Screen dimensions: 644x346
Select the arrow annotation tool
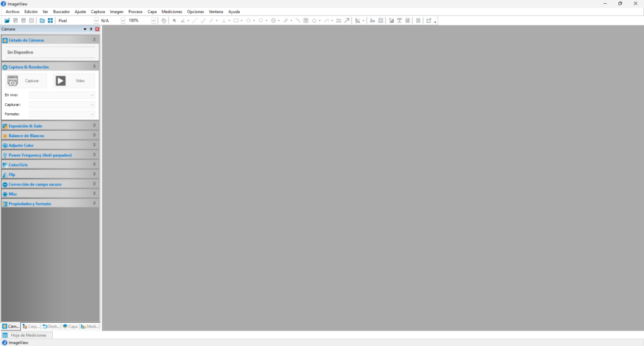pyautogui.click(x=347, y=21)
